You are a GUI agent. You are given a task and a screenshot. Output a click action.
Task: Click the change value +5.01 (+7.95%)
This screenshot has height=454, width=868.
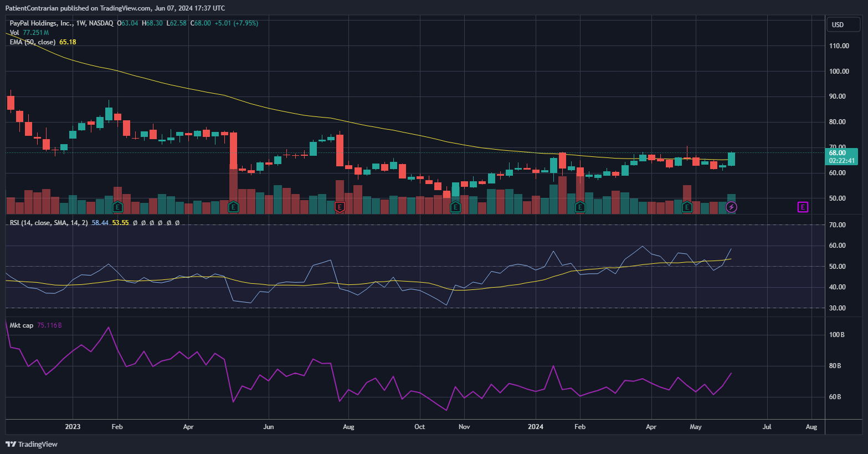pos(237,23)
